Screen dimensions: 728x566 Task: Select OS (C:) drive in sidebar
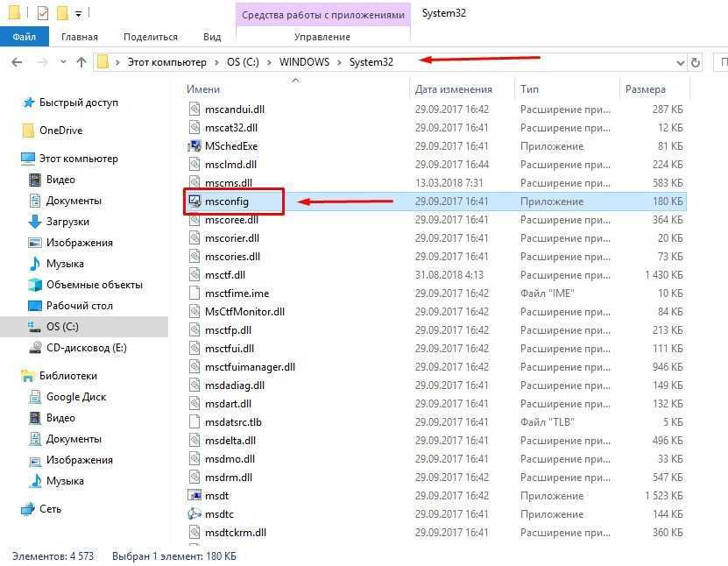point(64,327)
